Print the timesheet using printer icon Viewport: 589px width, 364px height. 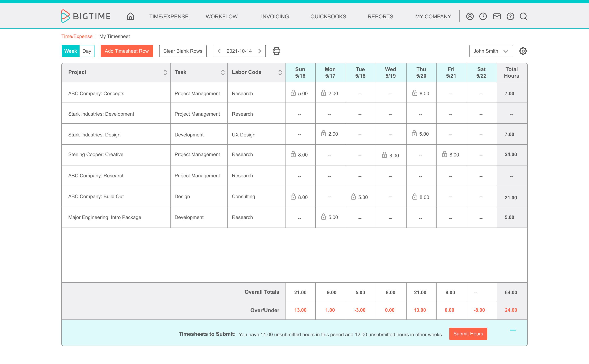pyautogui.click(x=277, y=51)
